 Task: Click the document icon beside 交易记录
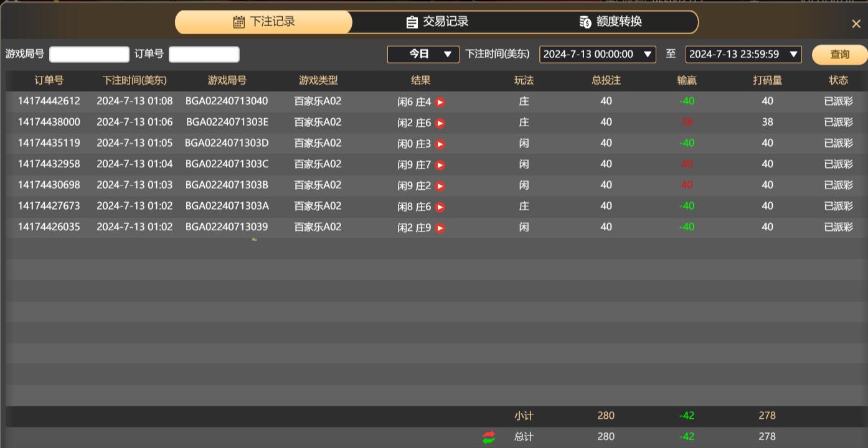[x=412, y=22]
